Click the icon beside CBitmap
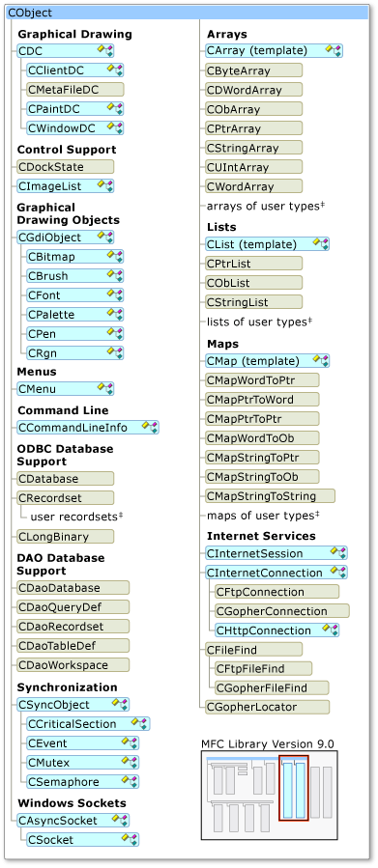Screen dimensions: 378x868 click(x=115, y=256)
